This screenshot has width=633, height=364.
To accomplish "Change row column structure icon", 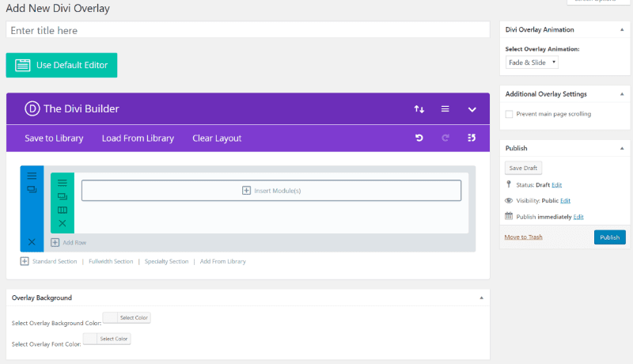I will pos(63,210).
